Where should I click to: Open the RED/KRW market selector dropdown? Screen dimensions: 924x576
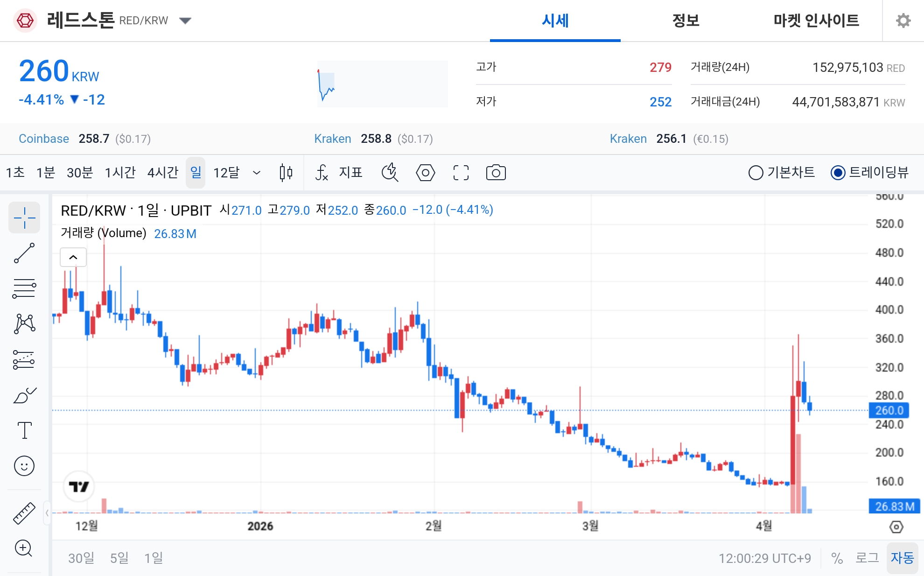[185, 21]
